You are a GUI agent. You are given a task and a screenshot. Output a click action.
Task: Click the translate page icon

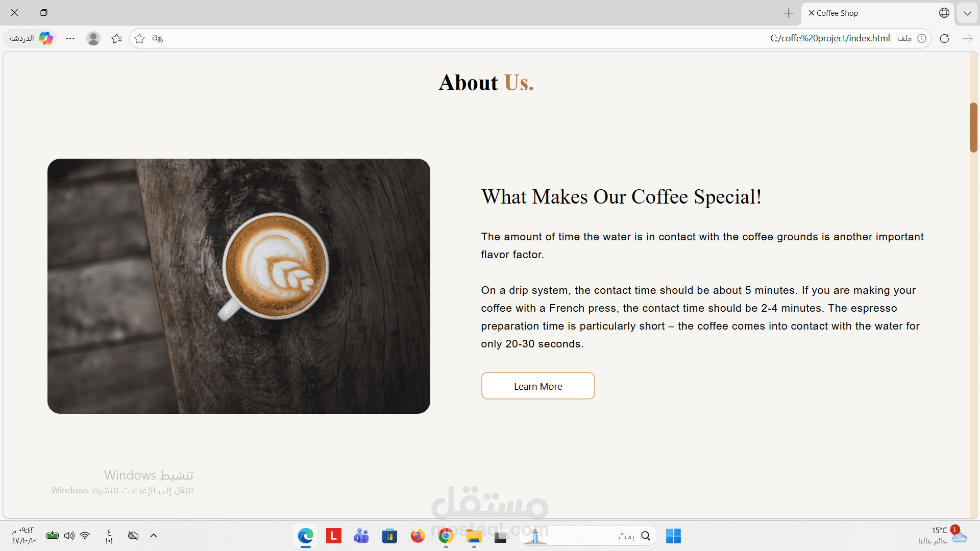coord(157,38)
